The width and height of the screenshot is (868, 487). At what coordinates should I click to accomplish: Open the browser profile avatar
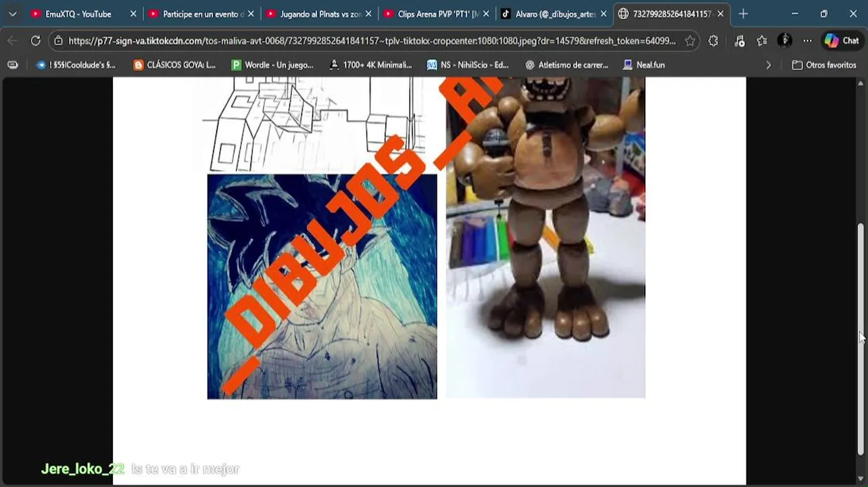point(785,41)
